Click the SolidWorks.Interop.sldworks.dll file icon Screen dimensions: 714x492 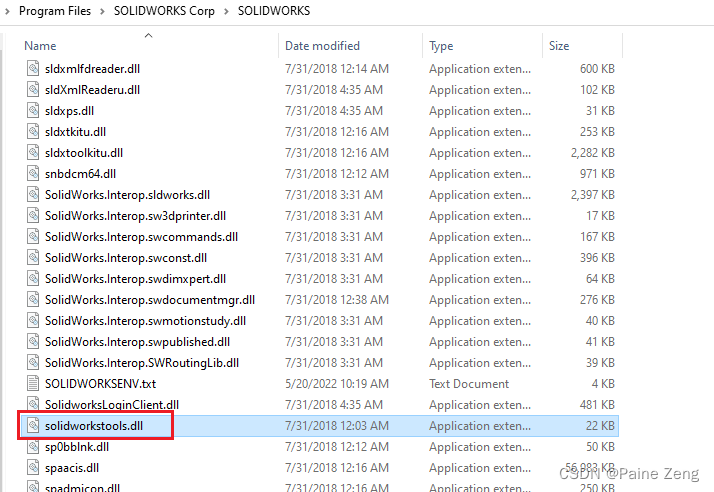[x=33, y=194]
